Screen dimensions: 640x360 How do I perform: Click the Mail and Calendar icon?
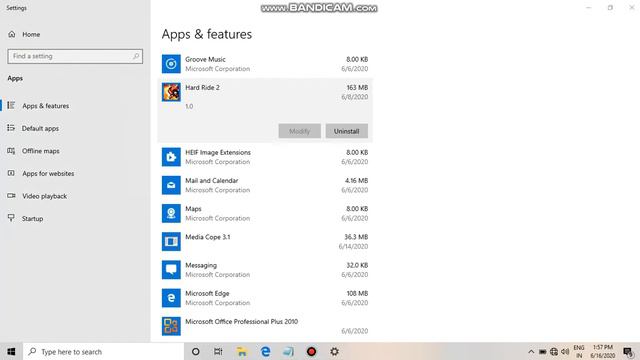pos(171,185)
